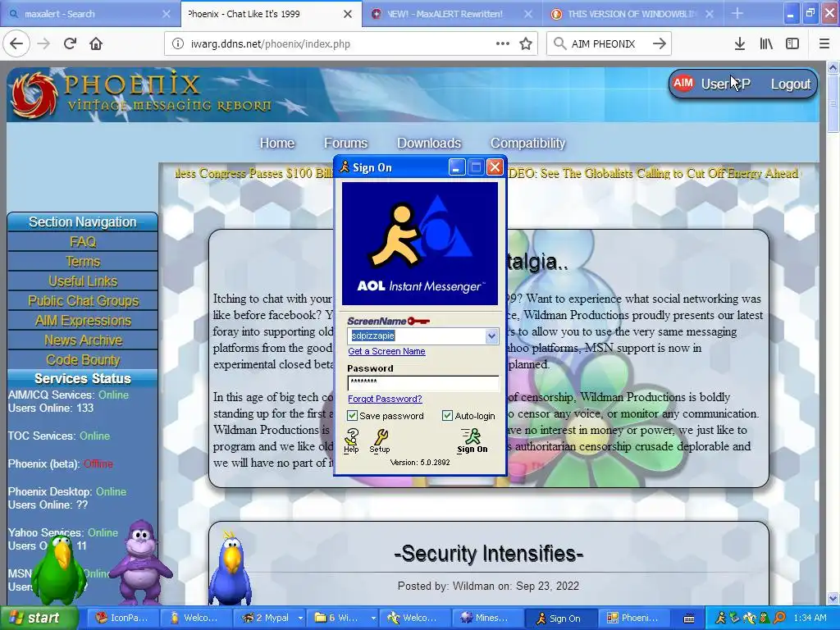Click the Phoenix flame logo
840x630 pixels.
[34, 95]
